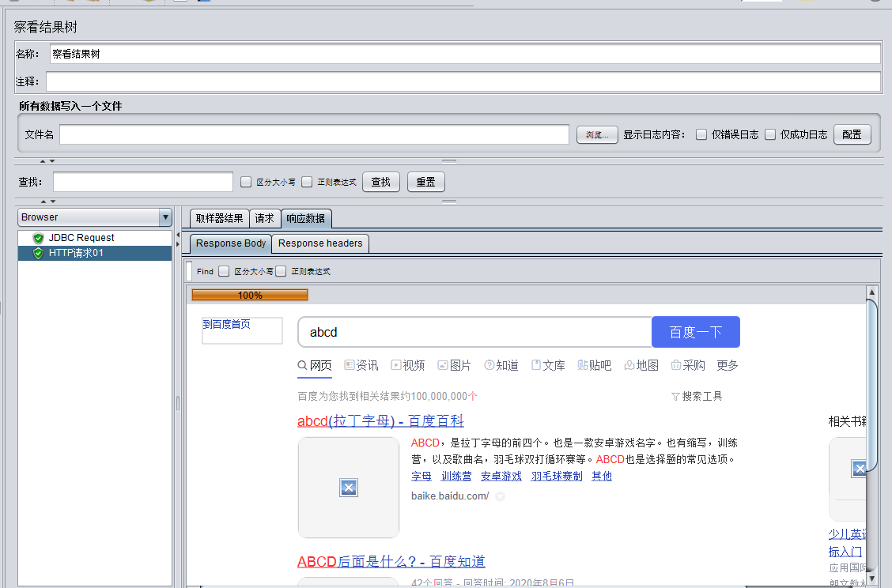
Task: Select the 贴吧 search category
Action: tap(595, 365)
